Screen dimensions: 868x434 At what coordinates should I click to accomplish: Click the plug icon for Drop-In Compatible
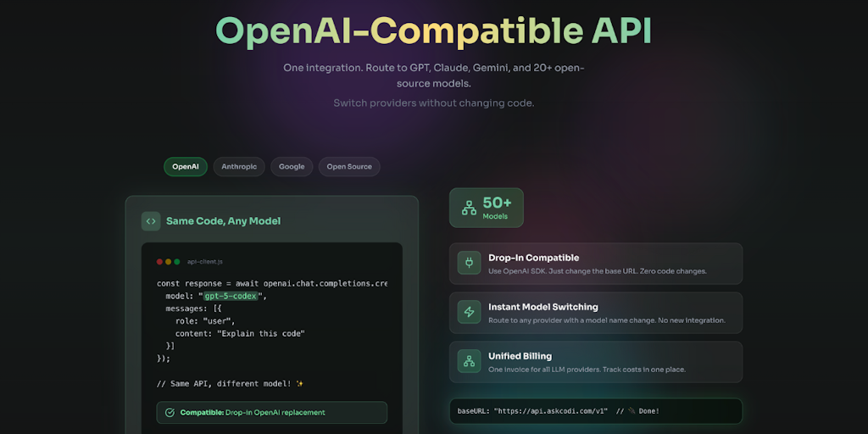pyautogui.click(x=469, y=263)
